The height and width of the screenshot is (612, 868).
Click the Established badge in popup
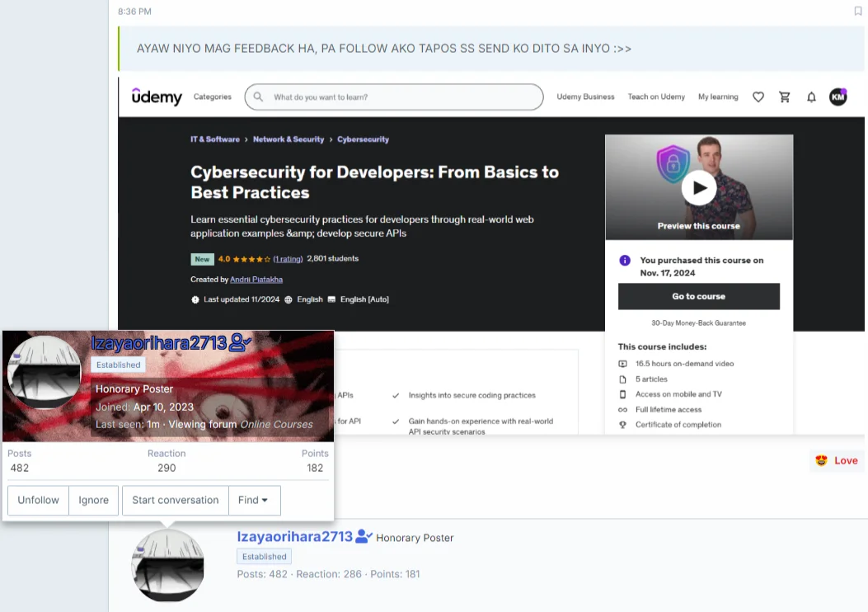(x=119, y=365)
